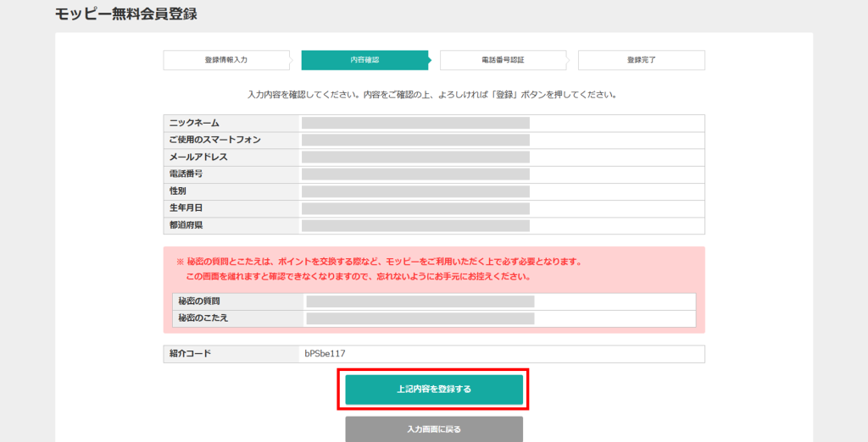Select the 内容確認 step tab
The image size is (868, 442).
tap(364, 60)
